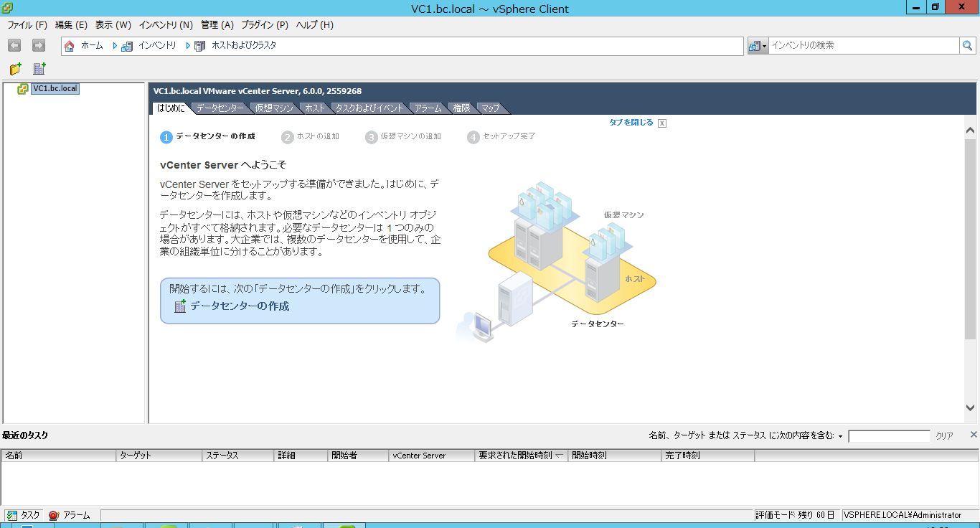Expand the task filter criteria dropdown
Screen dimensions: 980x528
click(840, 436)
